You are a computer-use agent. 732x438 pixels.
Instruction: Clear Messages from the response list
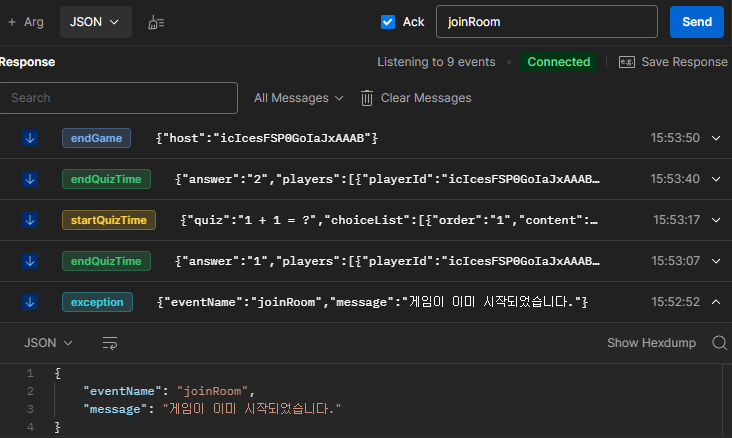pos(426,98)
